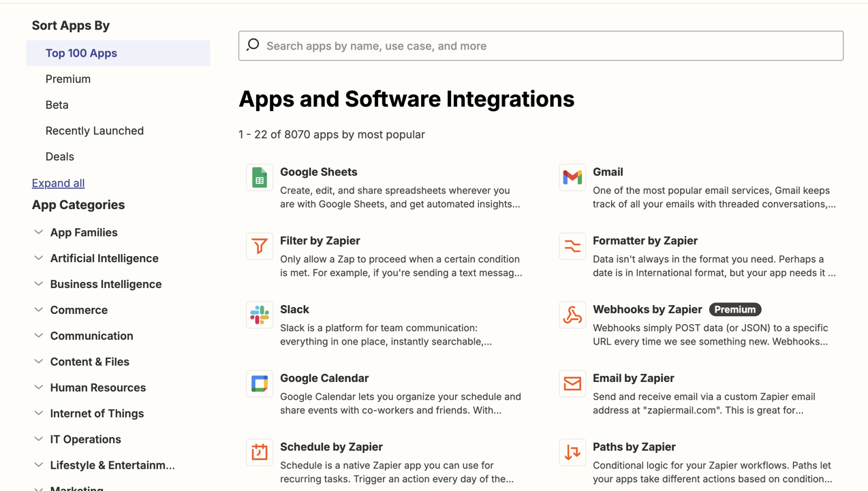Switch sorting to Premium apps
Viewport: 868px width, 491px height.
68,78
